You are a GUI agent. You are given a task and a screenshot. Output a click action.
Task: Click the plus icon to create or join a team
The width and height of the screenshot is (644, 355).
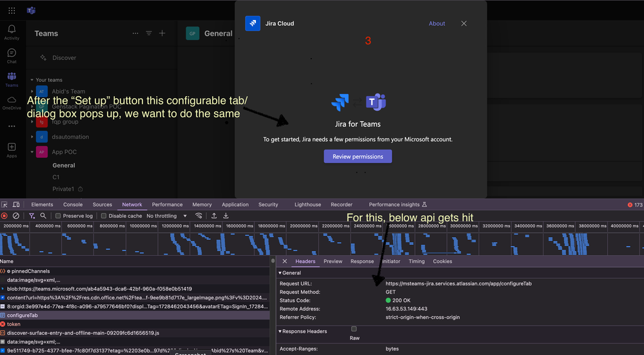point(162,34)
